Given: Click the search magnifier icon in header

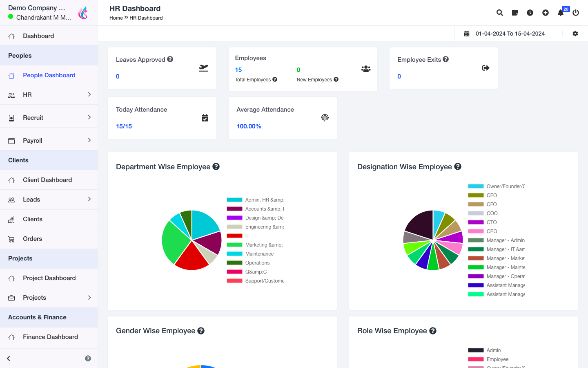Looking at the screenshot, I should [x=499, y=13].
